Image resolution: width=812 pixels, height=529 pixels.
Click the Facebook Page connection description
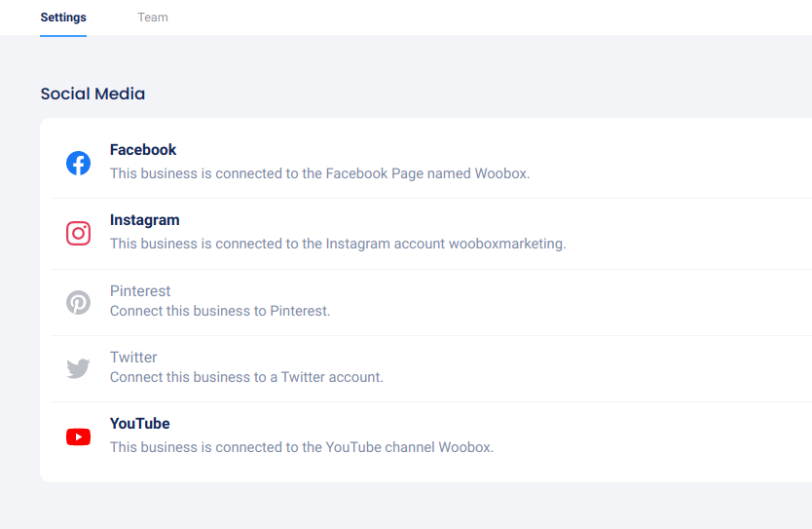(319, 173)
